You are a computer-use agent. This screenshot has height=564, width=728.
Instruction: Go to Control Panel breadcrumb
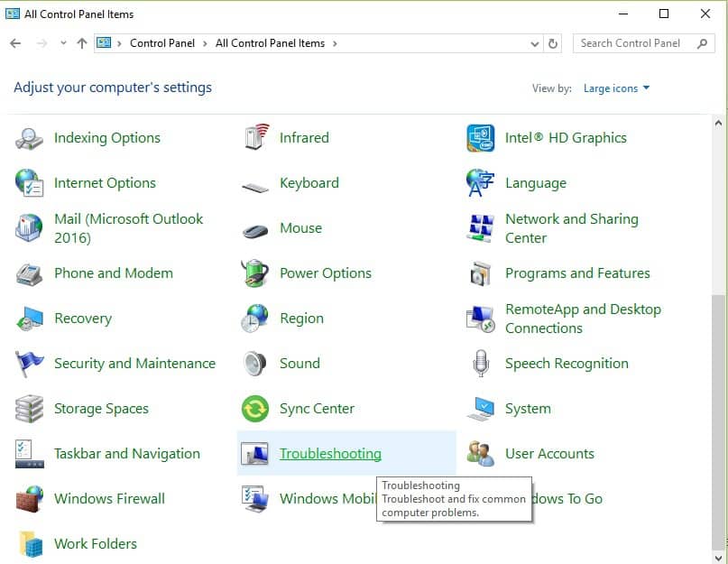click(x=162, y=43)
